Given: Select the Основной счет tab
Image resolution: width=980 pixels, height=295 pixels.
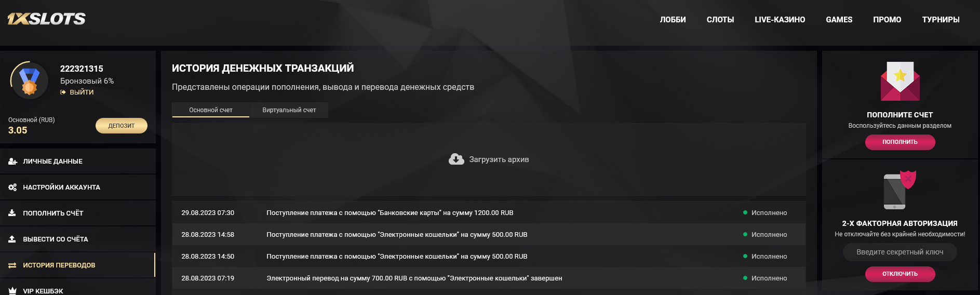Looking at the screenshot, I should coord(211,110).
